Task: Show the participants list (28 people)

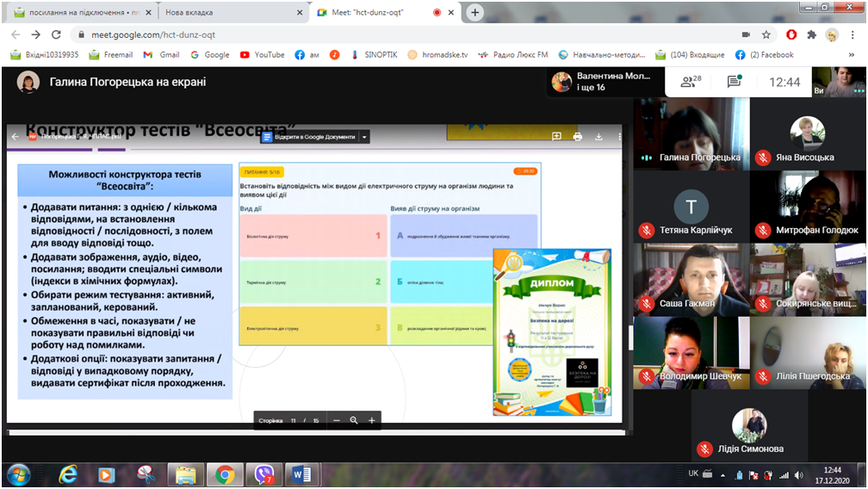Action: point(691,82)
